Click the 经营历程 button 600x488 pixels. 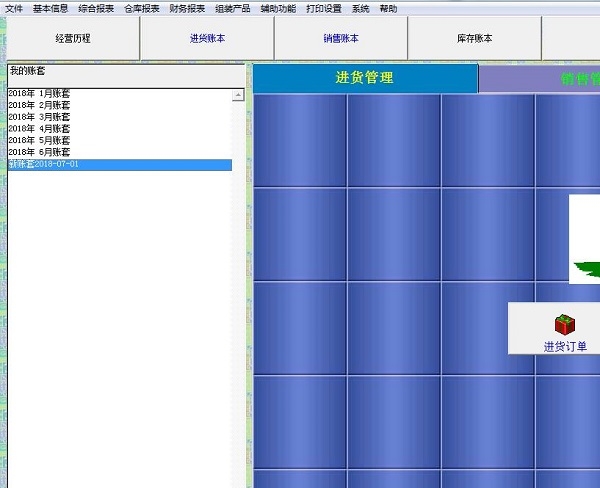coord(73,38)
